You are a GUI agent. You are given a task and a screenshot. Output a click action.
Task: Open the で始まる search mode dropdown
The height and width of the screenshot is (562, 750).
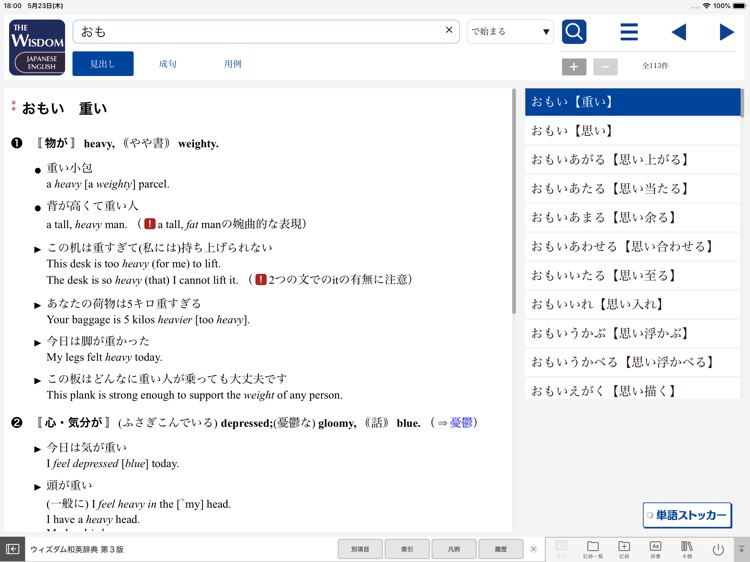coord(510,32)
